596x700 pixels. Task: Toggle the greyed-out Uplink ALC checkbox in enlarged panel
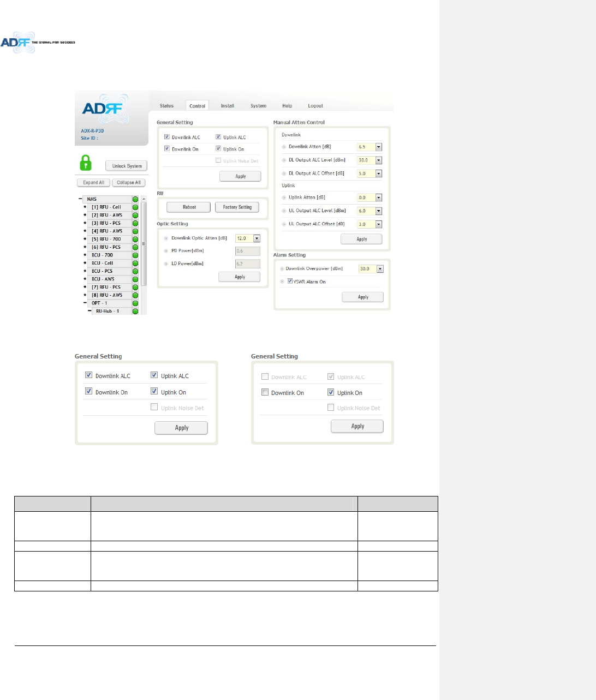[x=331, y=376]
